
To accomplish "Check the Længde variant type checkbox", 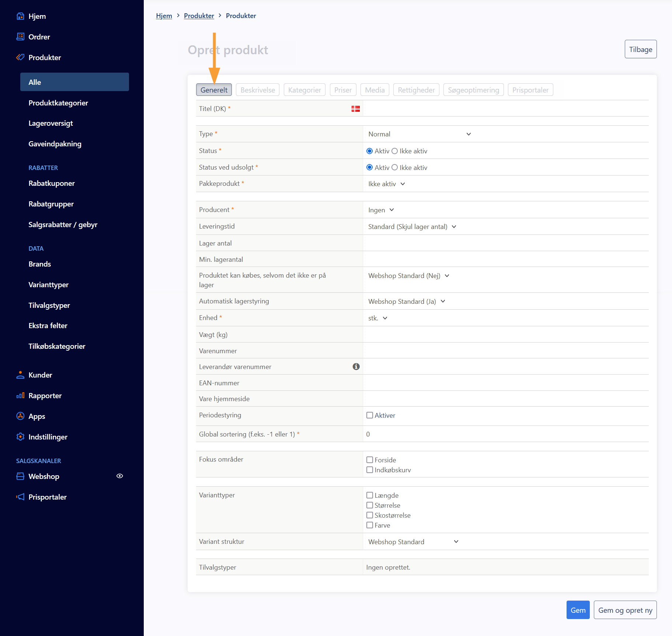I will tap(369, 495).
